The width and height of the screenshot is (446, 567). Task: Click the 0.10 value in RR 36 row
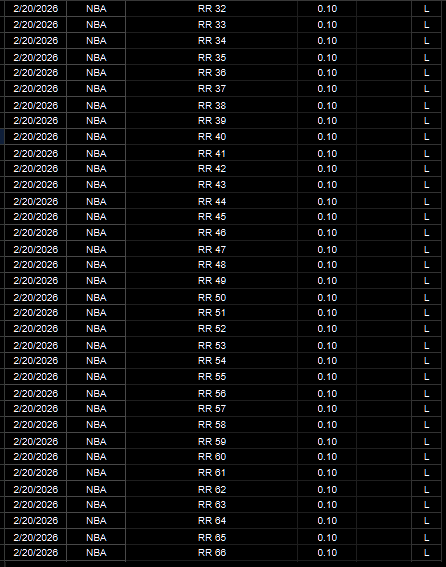(x=327, y=73)
